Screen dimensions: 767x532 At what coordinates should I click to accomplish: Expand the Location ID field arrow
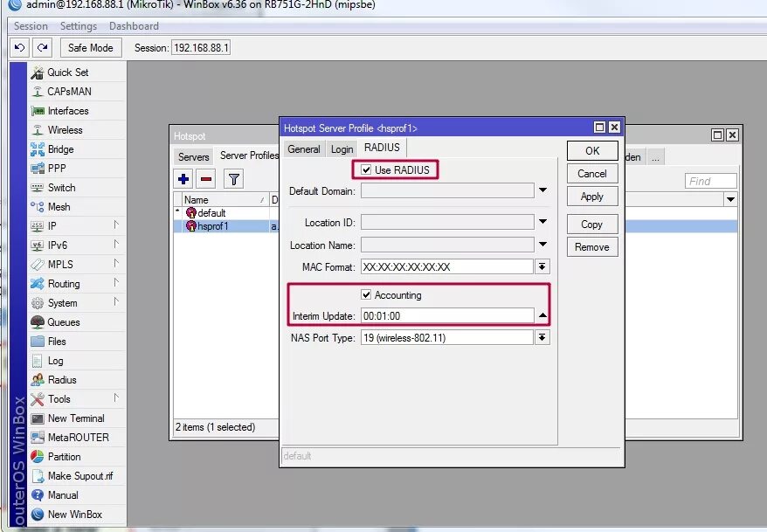click(x=543, y=222)
